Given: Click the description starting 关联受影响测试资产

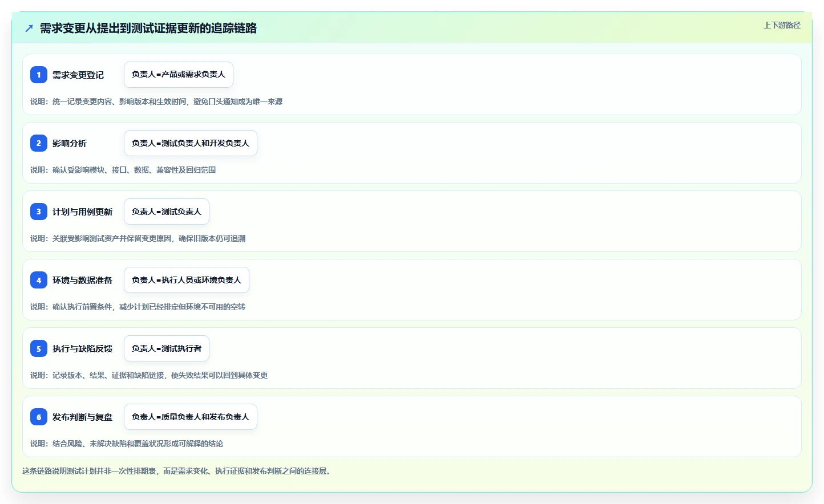Looking at the screenshot, I should [138, 238].
